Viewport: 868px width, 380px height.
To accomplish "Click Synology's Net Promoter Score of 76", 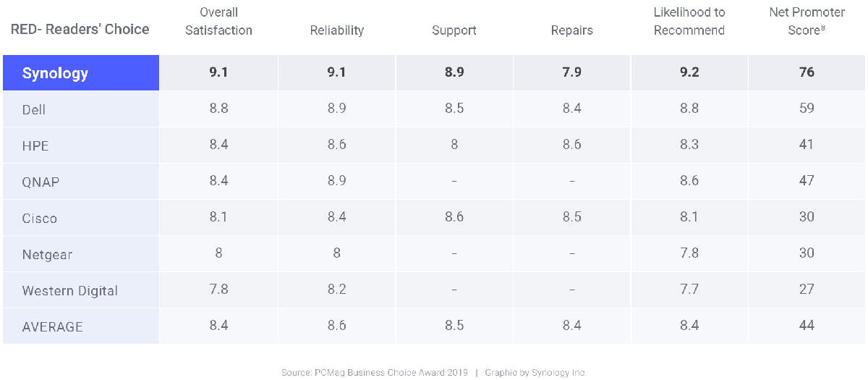I will (807, 72).
